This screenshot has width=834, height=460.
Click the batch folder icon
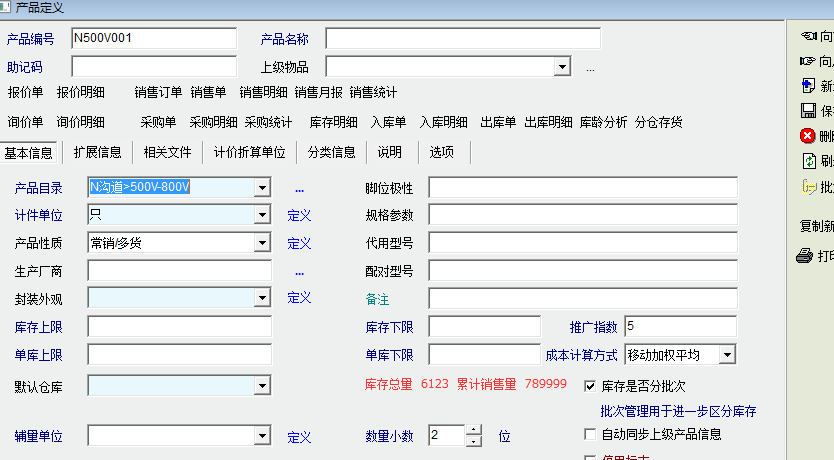(808, 187)
